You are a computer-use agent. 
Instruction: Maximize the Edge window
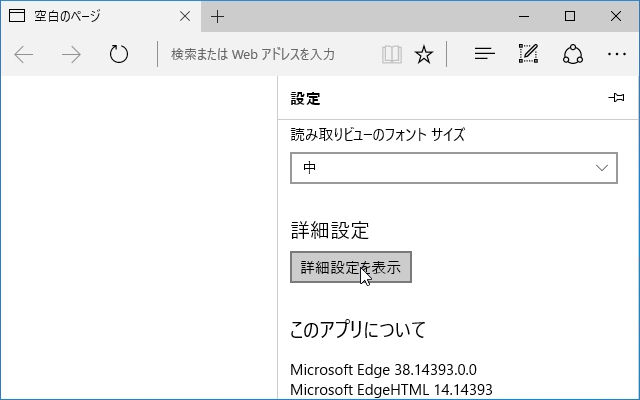click(570, 16)
